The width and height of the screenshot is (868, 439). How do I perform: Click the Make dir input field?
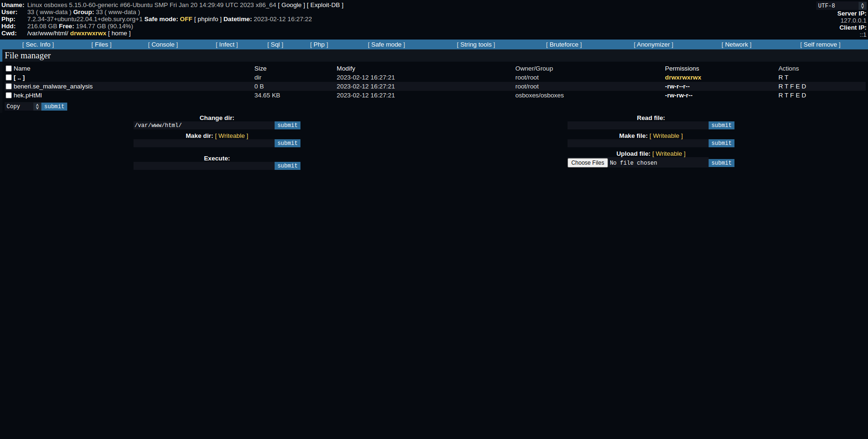[x=204, y=144]
